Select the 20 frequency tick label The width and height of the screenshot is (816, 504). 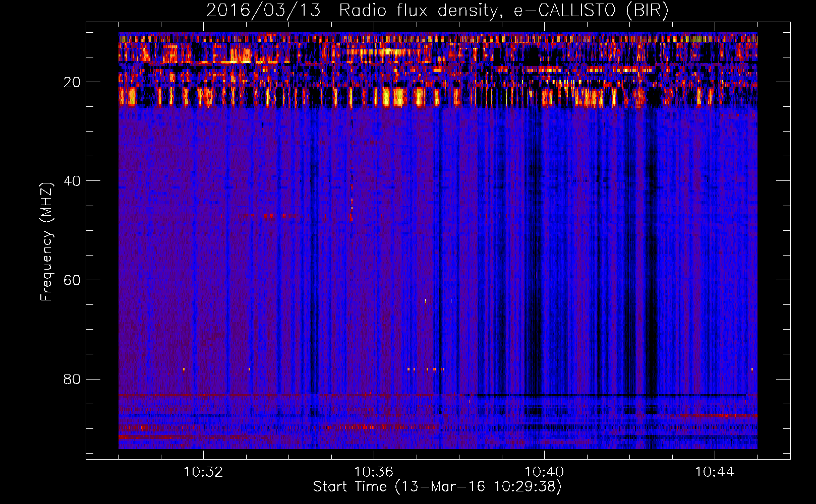click(x=72, y=82)
